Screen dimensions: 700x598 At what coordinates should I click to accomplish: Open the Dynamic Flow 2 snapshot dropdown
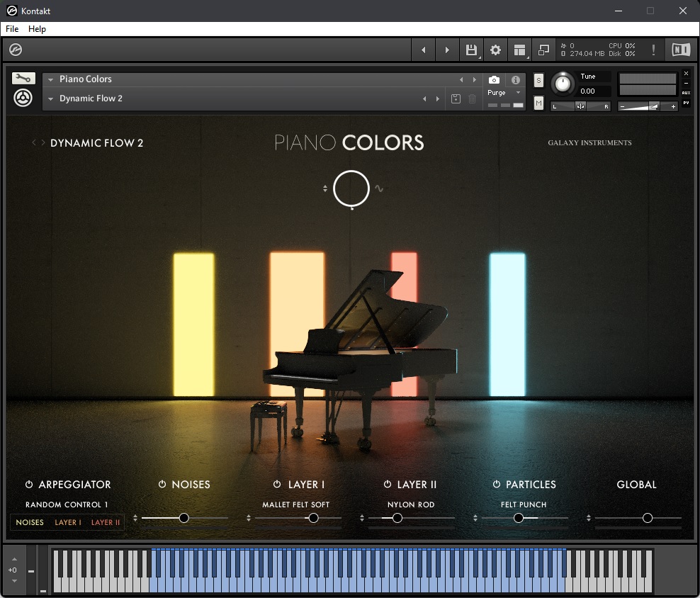click(51, 98)
